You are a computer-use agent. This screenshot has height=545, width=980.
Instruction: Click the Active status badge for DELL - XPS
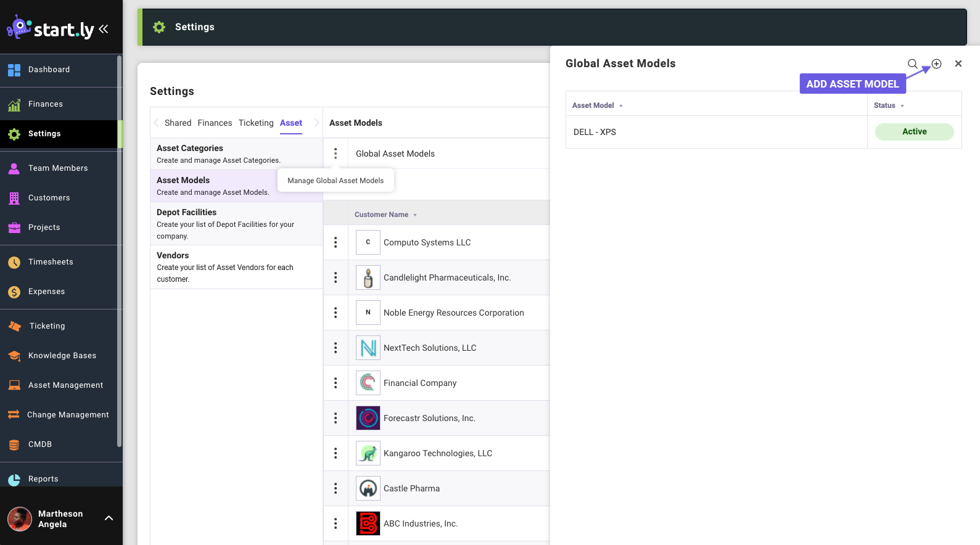click(x=914, y=132)
